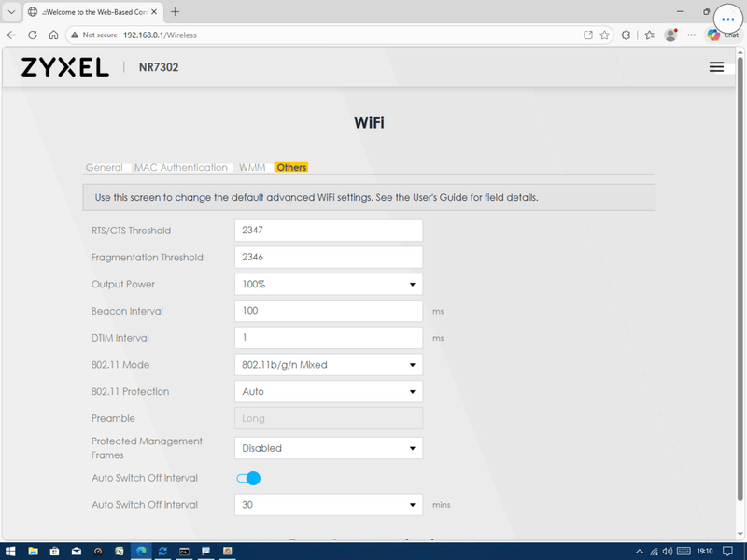747x560 pixels.
Task: Open Mail app from taskbar
Action: point(77,551)
